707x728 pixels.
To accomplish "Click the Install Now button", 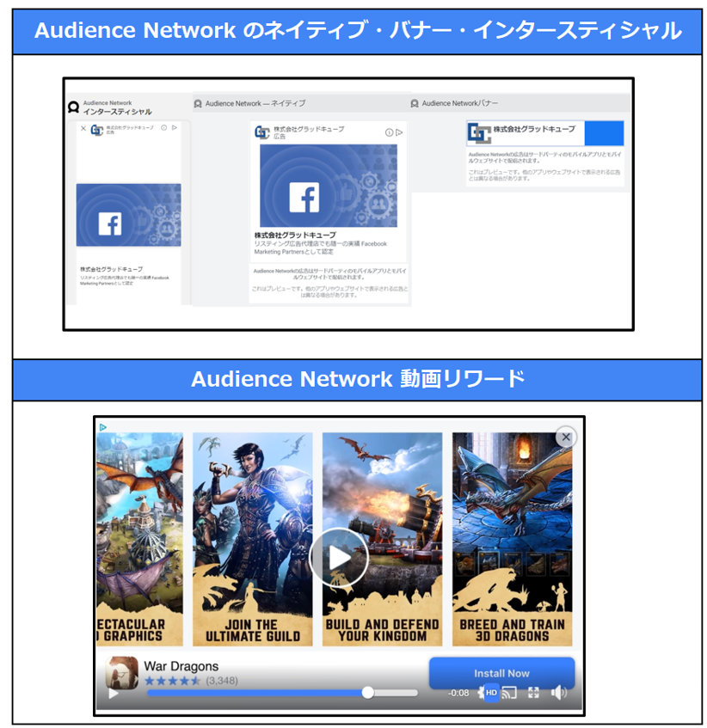I will coord(501,673).
